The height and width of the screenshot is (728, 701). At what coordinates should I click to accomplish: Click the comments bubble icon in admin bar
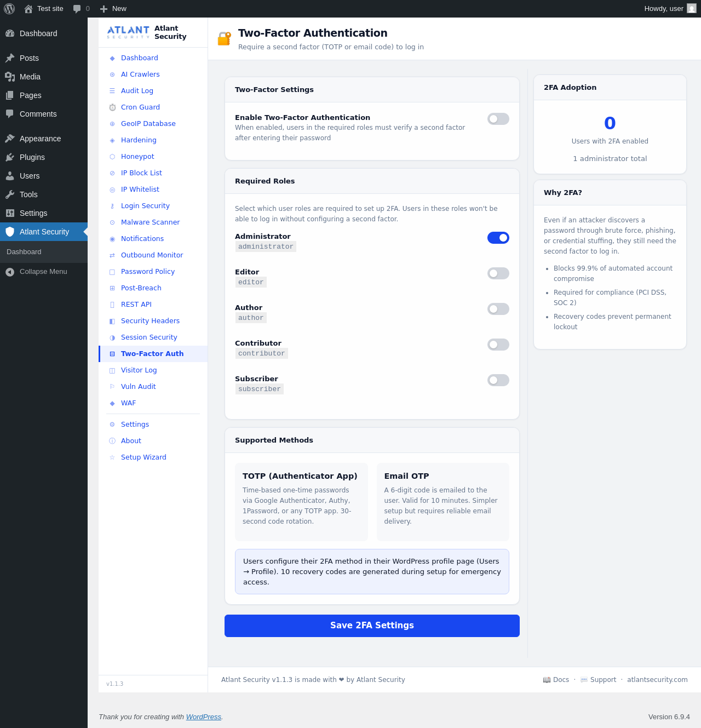point(77,9)
